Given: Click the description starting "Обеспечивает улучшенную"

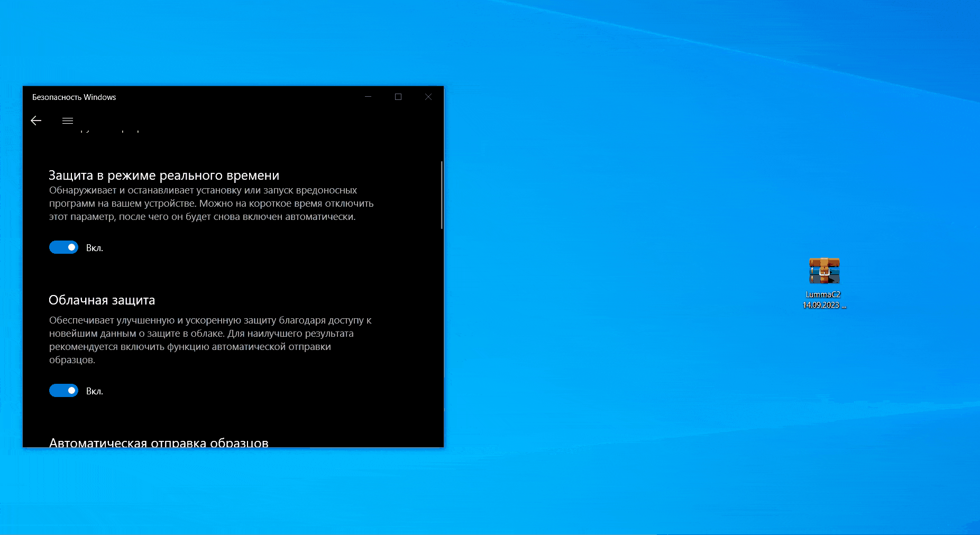Looking at the screenshot, I should (x=210, y=340).
